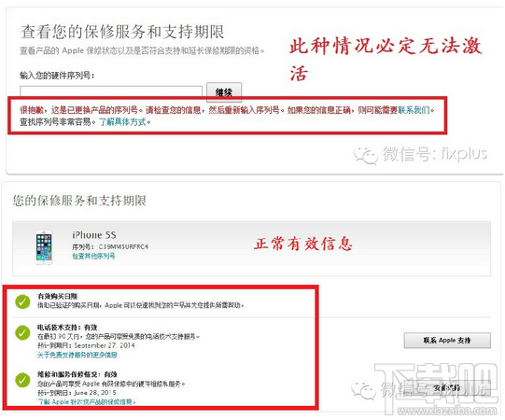Click the 维修和服务保修情况: 有效 heading

point(77,374)
